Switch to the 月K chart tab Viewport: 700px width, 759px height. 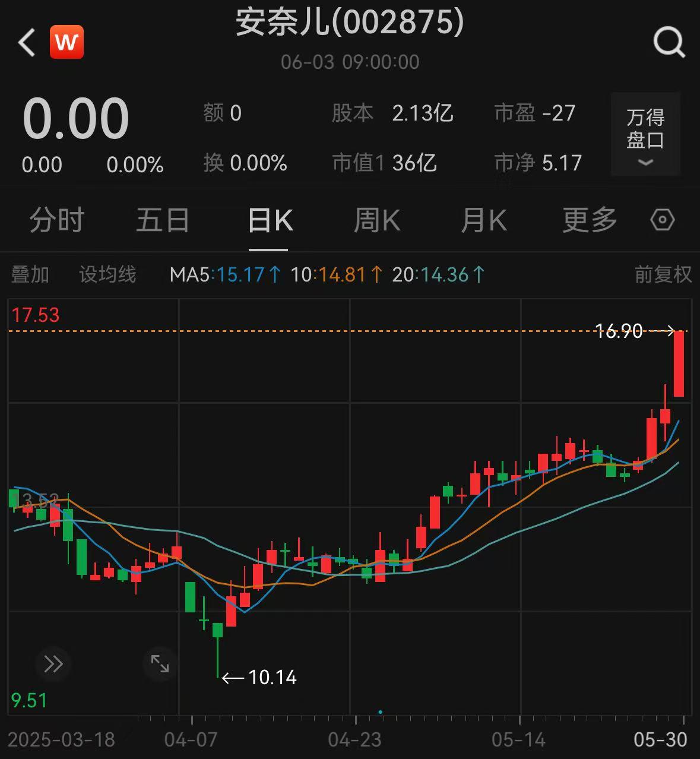[x=483, y=220]
